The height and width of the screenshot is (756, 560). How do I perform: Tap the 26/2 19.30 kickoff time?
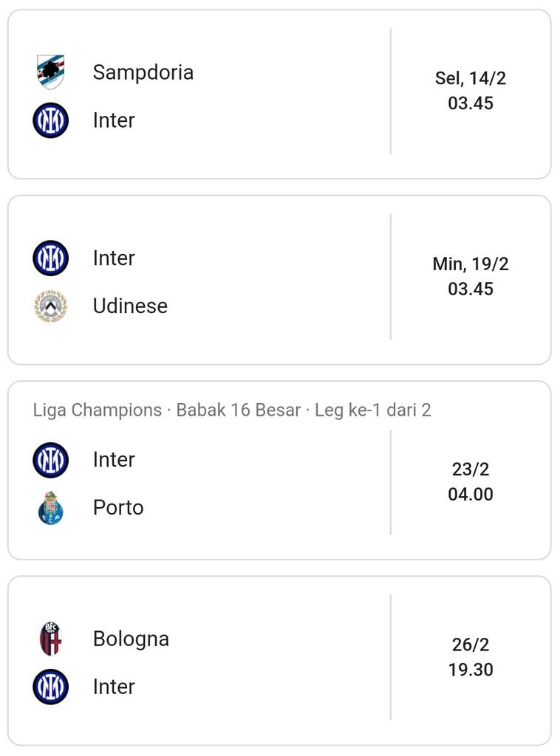click(x=471, y=657)
